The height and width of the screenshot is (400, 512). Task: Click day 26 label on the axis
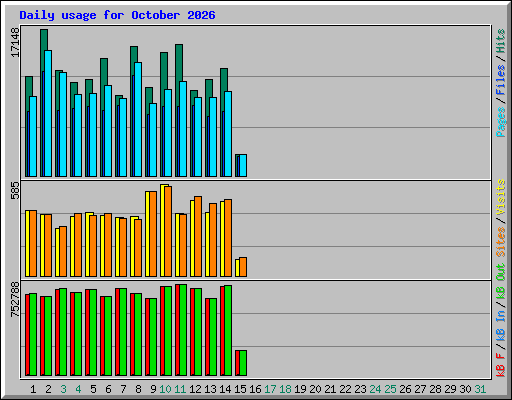click(x=405, y=389)
